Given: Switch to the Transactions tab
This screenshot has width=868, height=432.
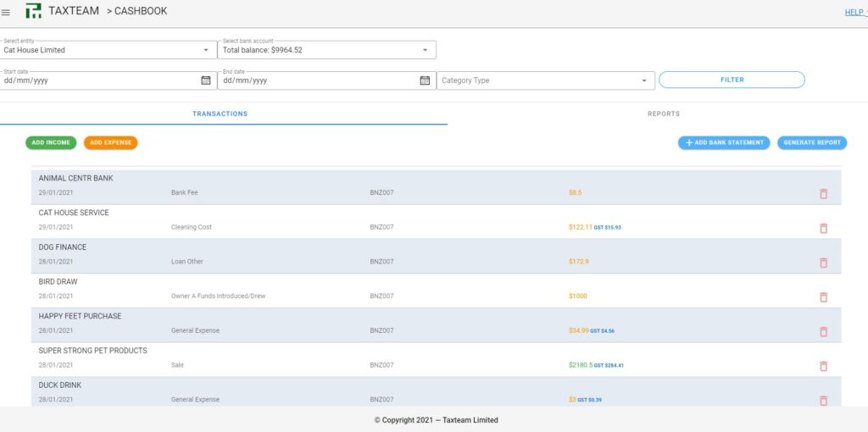Looking at the screenshot, I should point(220,114).
